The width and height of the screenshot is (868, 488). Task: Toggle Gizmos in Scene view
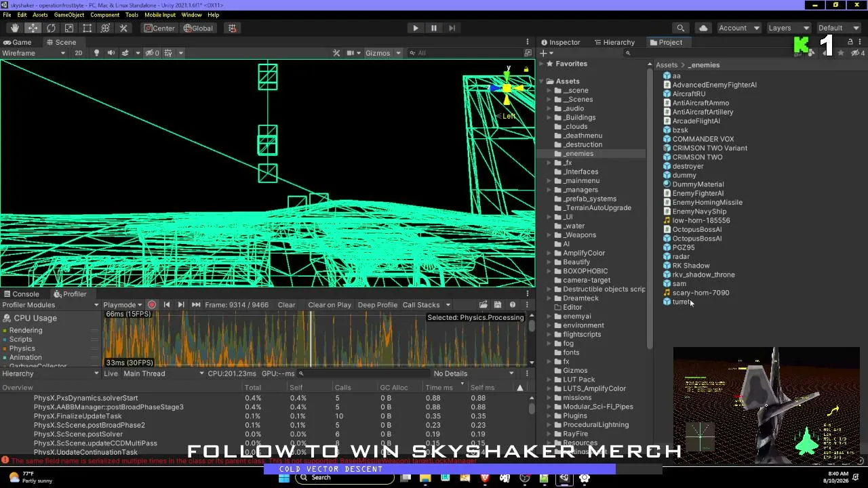[x=378, y=53]
